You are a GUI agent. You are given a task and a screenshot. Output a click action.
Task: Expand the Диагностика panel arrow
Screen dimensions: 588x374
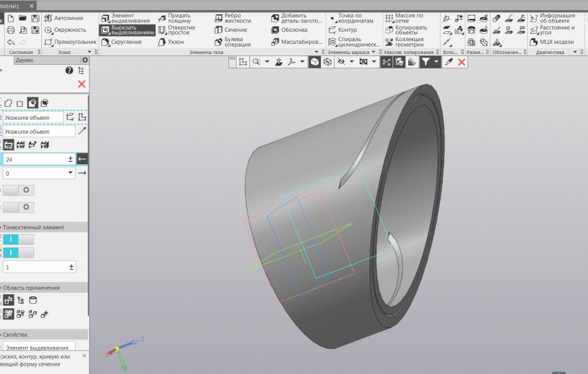(x=575, y=52)
